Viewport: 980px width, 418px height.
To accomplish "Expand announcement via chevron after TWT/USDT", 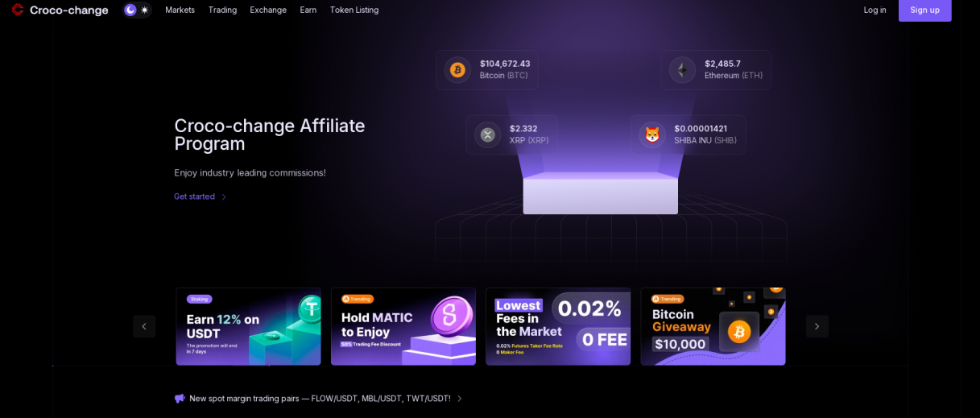I will [460, 399].
